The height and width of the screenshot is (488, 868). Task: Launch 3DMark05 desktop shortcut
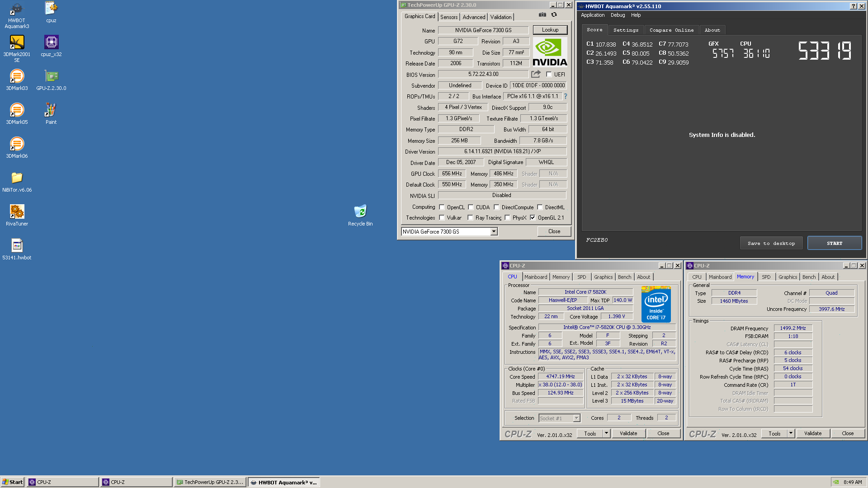(17, 114)
